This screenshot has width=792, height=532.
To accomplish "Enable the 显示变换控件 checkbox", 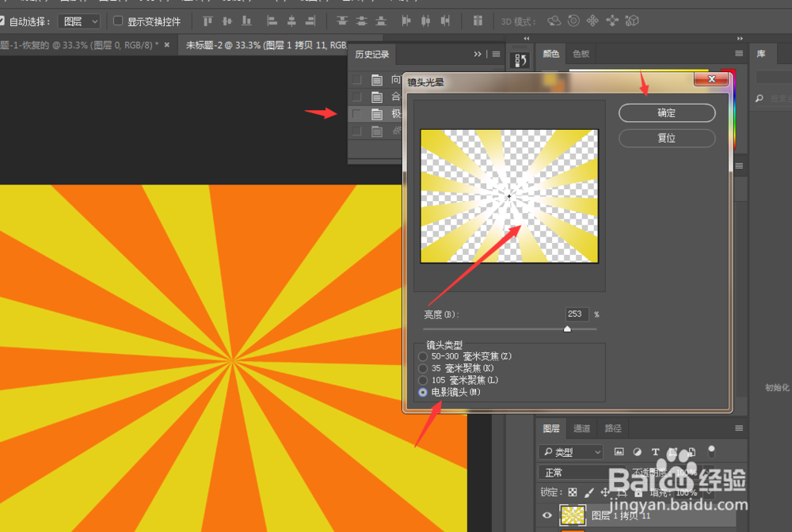I will coord(118,21).
